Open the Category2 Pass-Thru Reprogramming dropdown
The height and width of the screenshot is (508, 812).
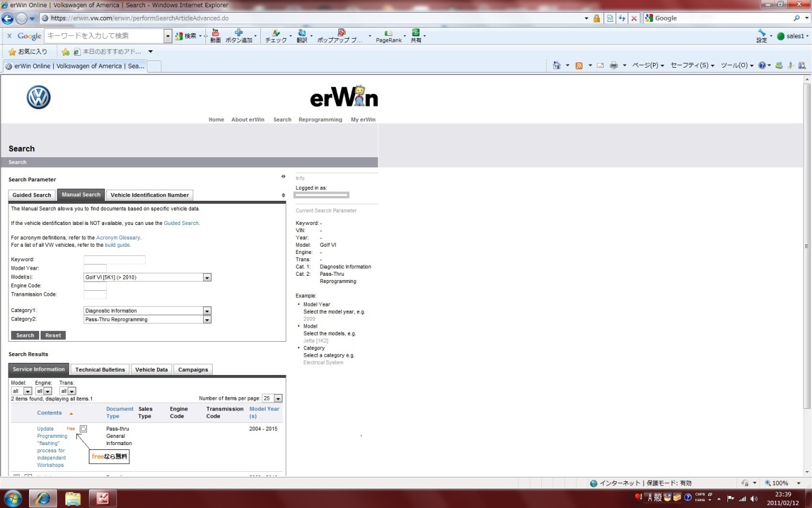(x=207, y=319)
